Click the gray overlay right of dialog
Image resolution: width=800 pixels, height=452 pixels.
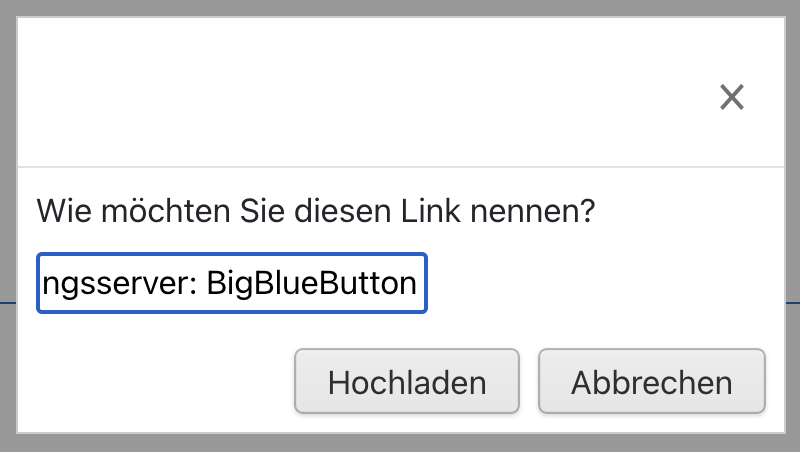pos(792,226)
